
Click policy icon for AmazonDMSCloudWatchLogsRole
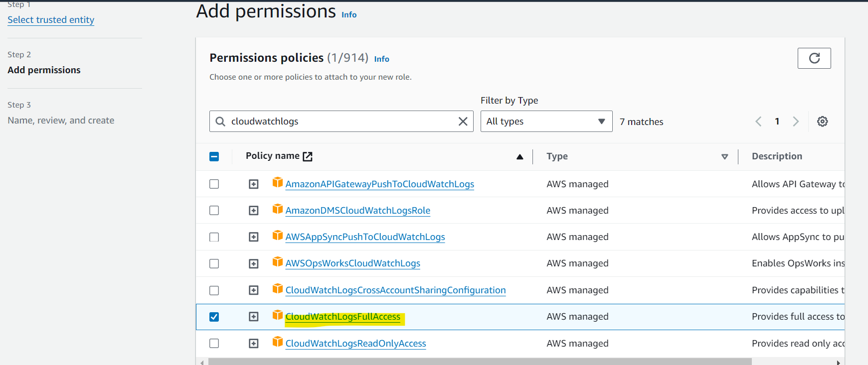point(278,209)
